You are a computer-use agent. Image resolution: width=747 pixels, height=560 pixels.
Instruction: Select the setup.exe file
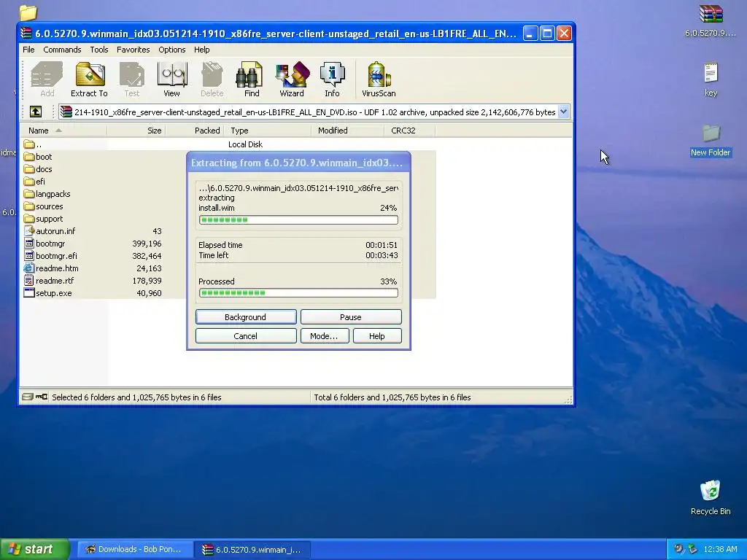point(47,293)
